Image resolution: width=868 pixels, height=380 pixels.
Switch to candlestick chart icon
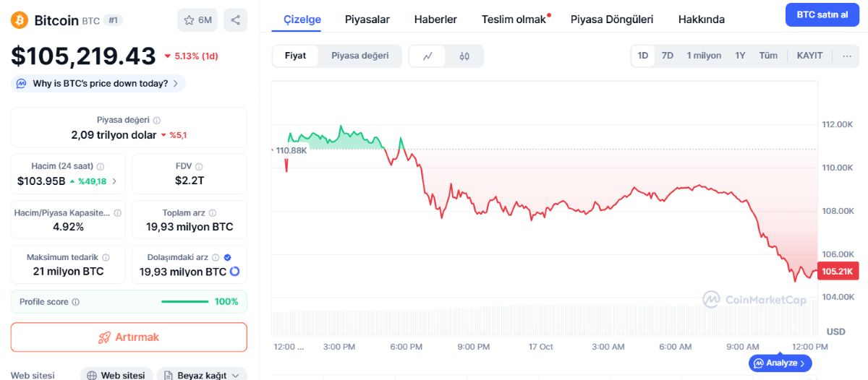pyautogui.click(x=464, y=56)
